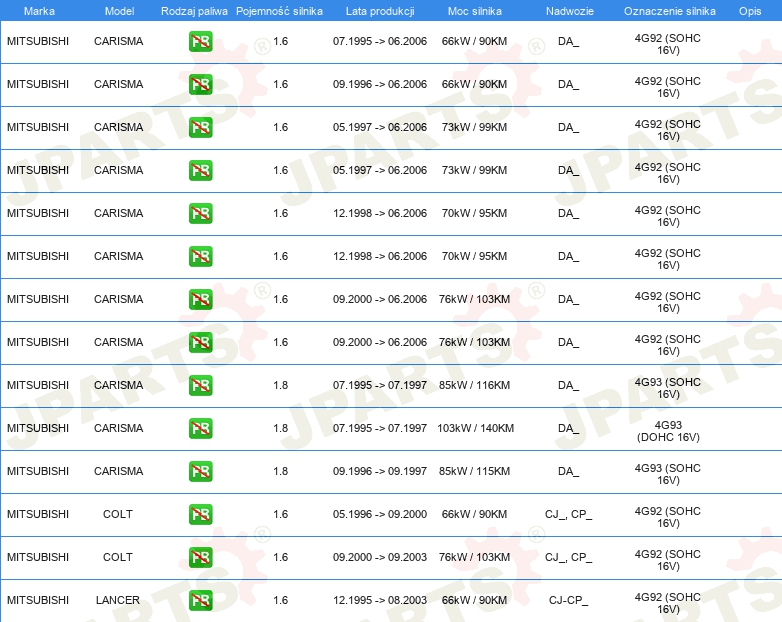Sort by the Marka column header
Viewport: 782px width, 622px height.
point(39,11)
